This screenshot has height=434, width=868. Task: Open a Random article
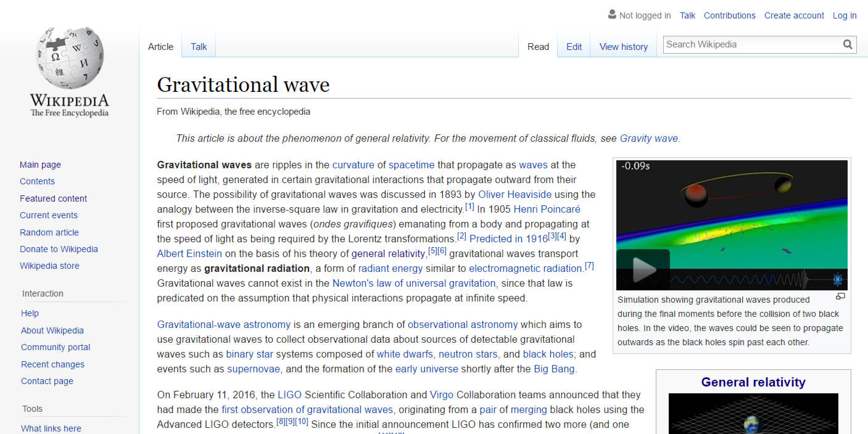(49, 232)
